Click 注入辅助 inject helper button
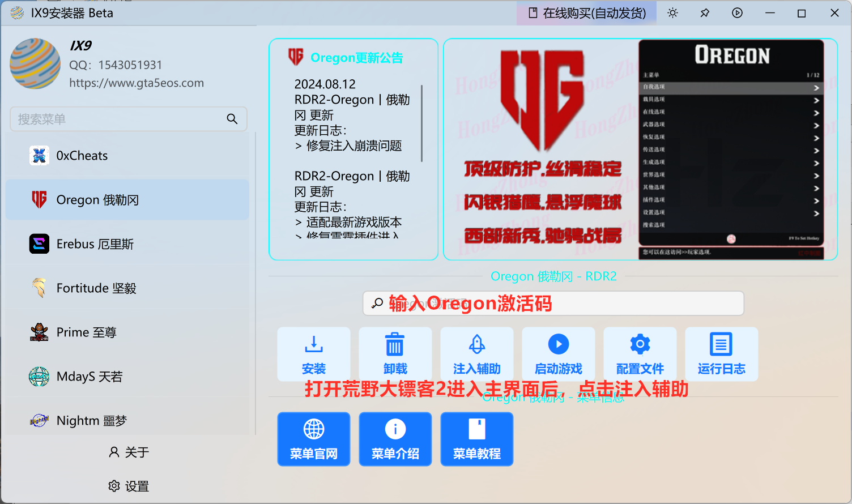This screenshot has height=504, width=852. click(477, 354)
